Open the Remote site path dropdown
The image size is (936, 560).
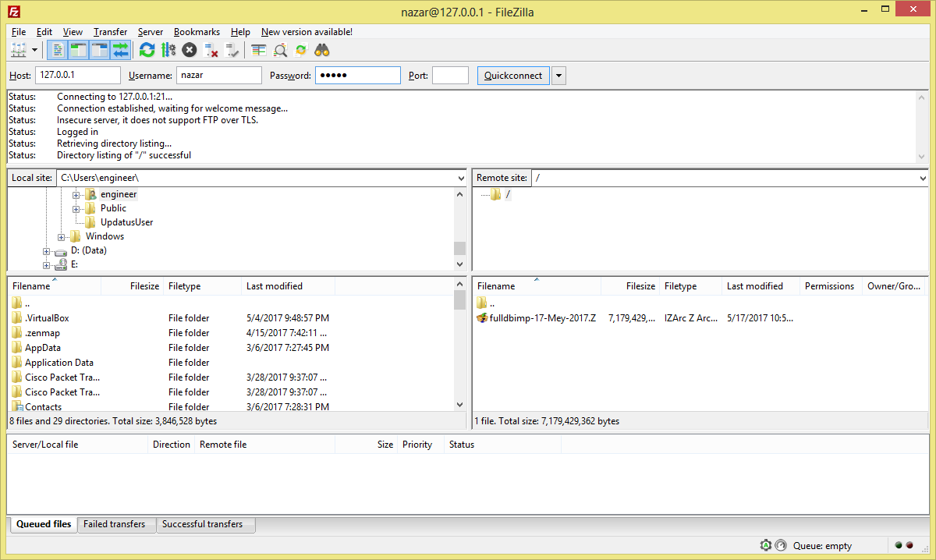(923, 178)
